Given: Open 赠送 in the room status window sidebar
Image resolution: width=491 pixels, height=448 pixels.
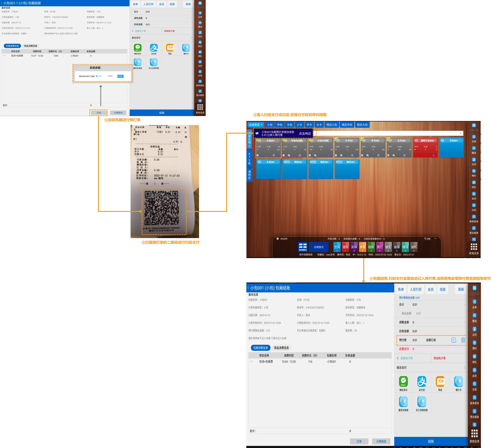Looking at the screenshot, I should click(x=474, y=150).
